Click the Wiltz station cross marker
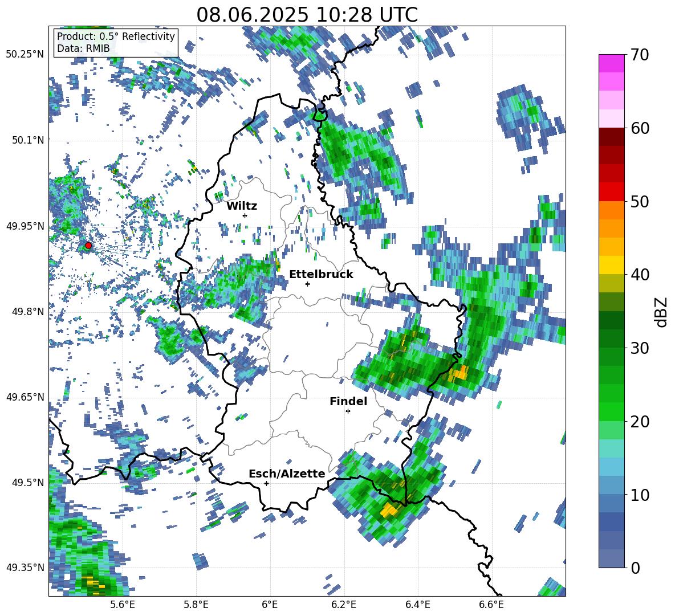Viewport: 675px width, 616px height. coord(245,215)
